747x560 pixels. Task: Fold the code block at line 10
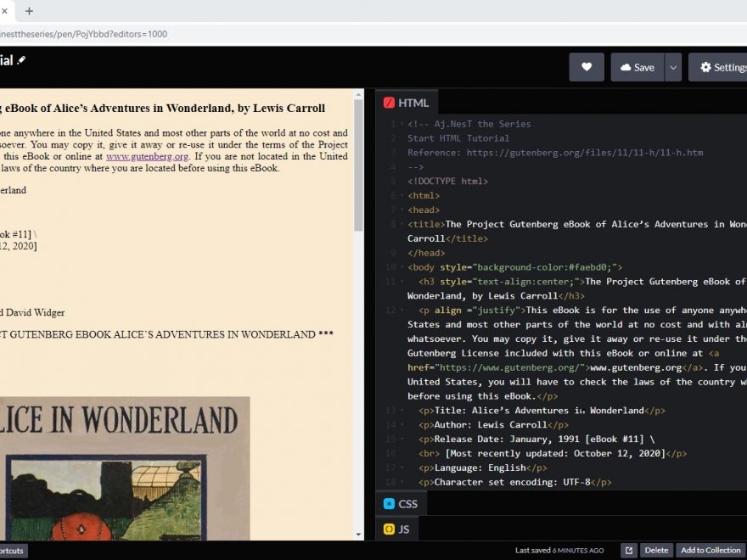tap(402, 267)
